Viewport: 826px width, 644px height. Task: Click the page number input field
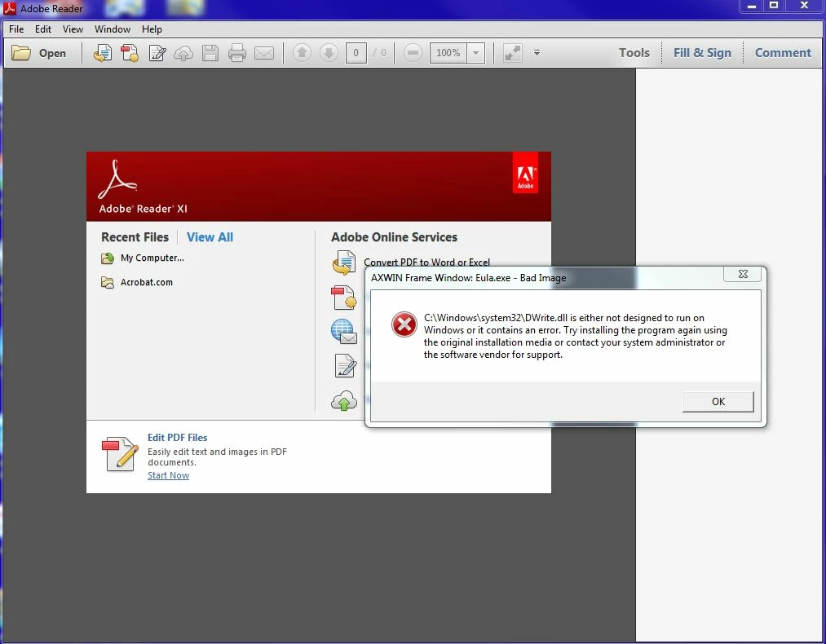point(356,53)
